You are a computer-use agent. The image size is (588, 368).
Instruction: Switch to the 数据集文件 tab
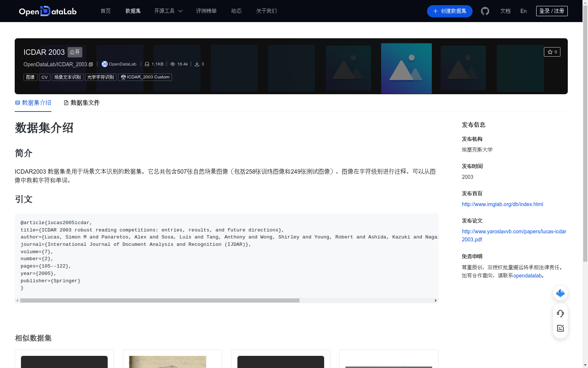point(82,103)
